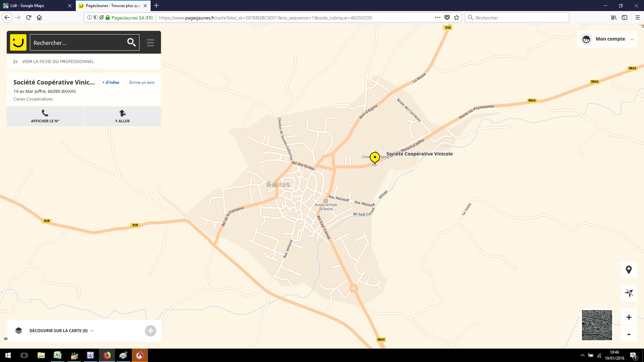Zoom out with the minus button
Viewport: 644px width, 362px height.
click(x=629, y=334)
